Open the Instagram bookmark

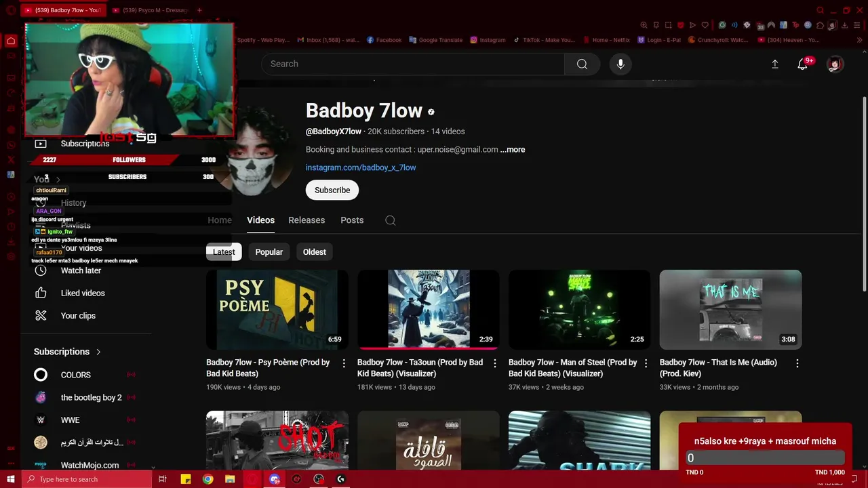click(x=488, y=40)
